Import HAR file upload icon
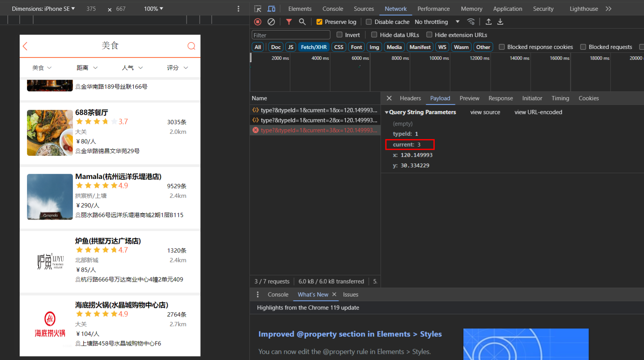This screenshot has width=644, height=360. pos(488,22)
